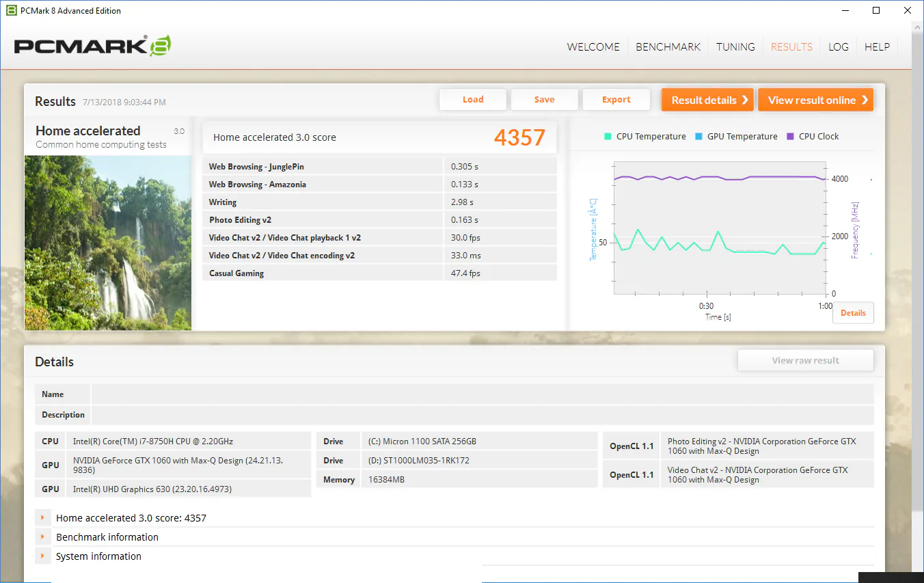Click the Photo Editing v2 row
The height and width of the screenshot is (583, 924).
[380, 220]
